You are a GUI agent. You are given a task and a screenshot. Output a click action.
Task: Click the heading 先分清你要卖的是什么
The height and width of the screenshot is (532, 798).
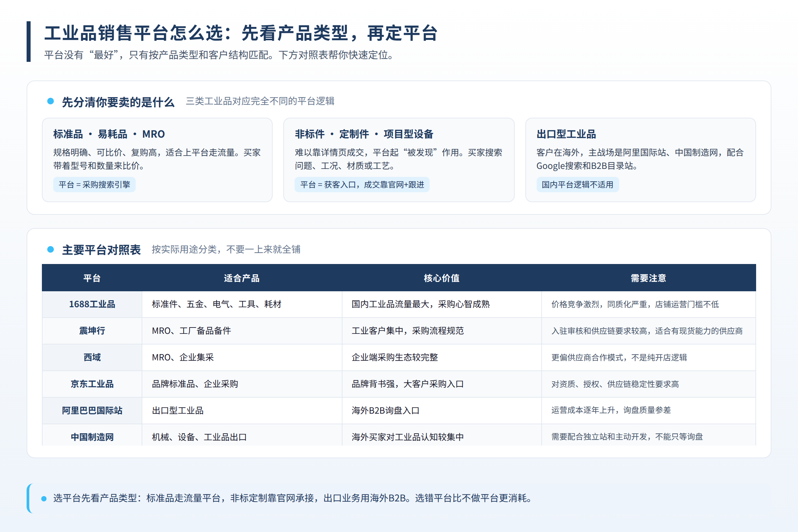tap(118, 102)
